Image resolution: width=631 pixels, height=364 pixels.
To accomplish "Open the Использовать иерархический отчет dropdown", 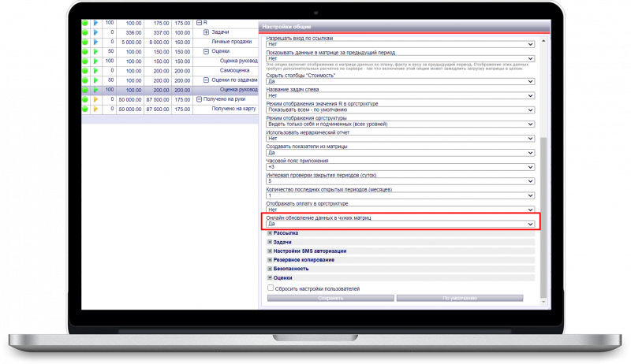I will pyautogui.click(x=401, y=139).
